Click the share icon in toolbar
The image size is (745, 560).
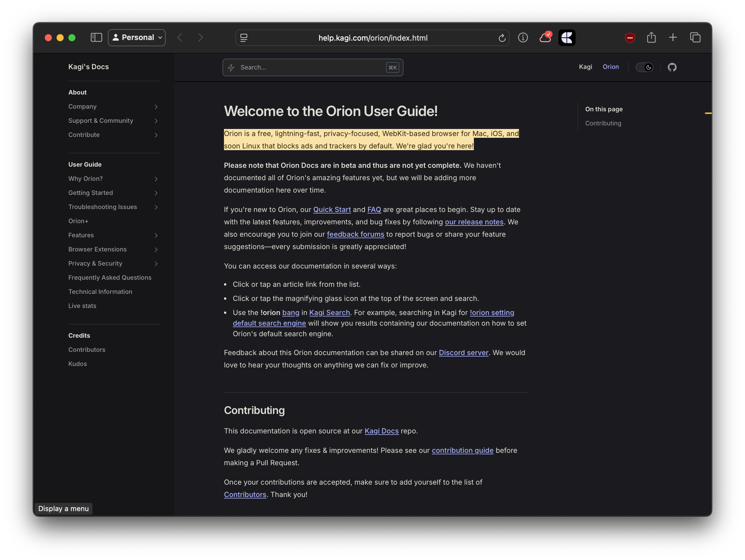(x=651, y=37)
